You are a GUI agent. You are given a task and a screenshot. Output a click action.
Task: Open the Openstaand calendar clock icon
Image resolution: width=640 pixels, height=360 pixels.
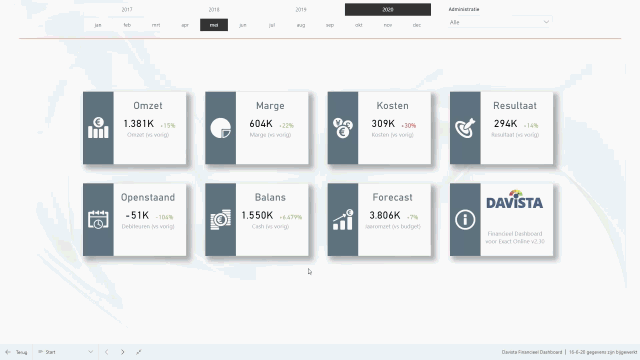[x=98, y=220]
